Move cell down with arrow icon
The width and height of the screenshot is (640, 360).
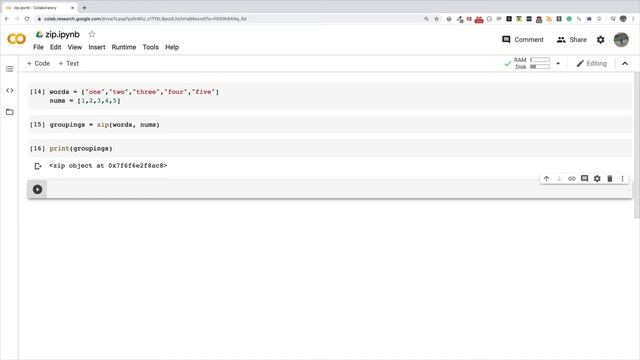[x=559, y=179]
